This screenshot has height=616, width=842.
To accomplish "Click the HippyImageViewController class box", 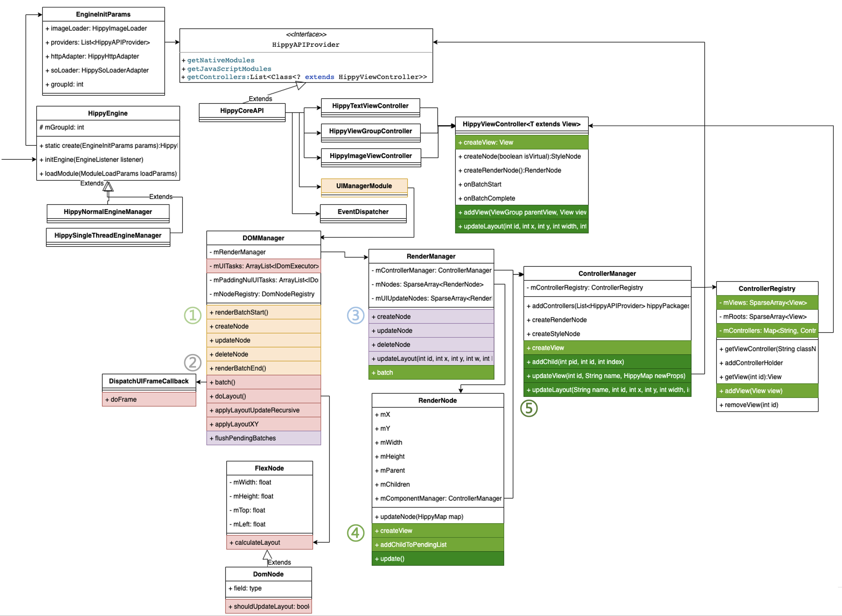I will click(x=371, y=158).
